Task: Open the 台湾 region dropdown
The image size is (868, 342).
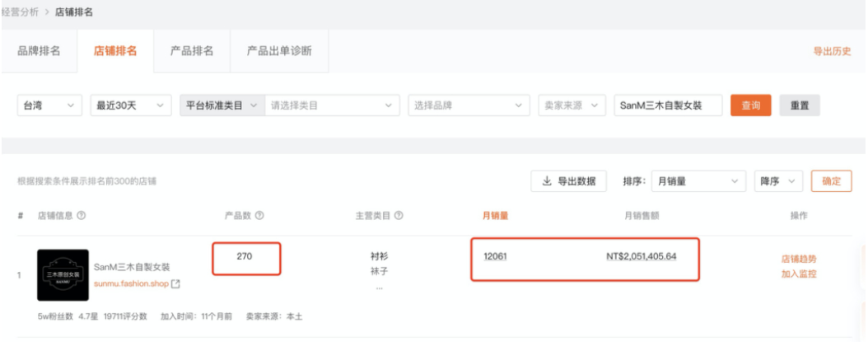Action: pos(49,105)
